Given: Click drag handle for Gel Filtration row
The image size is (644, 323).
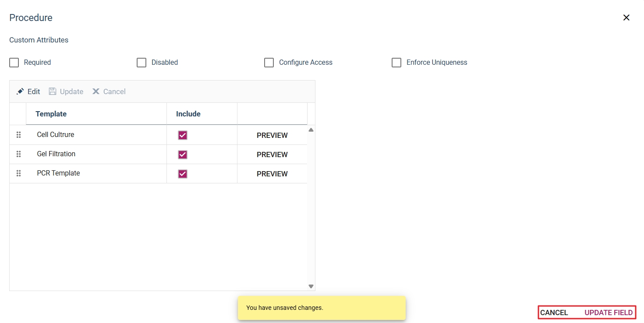Looking at the screenshot, I should pyautogui.click(x=18, y=154).
